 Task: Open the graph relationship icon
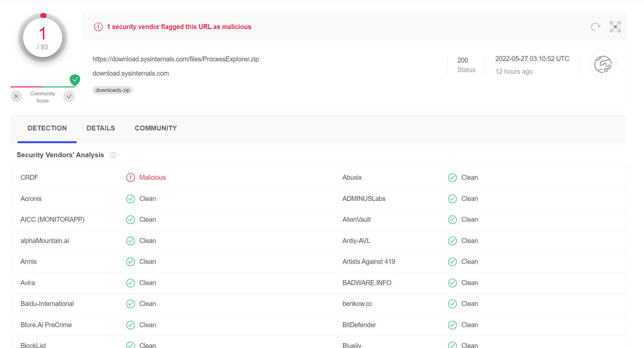click(x=615, y=27)
